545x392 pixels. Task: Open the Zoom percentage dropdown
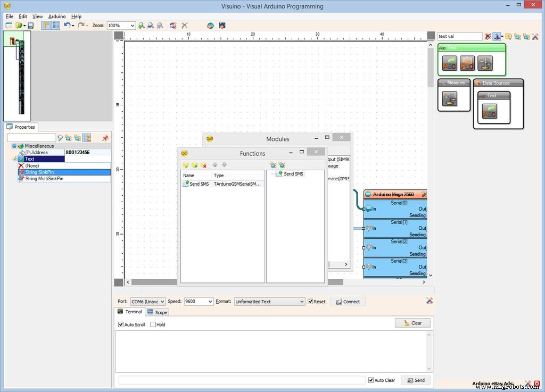click(x=132, y=26)
